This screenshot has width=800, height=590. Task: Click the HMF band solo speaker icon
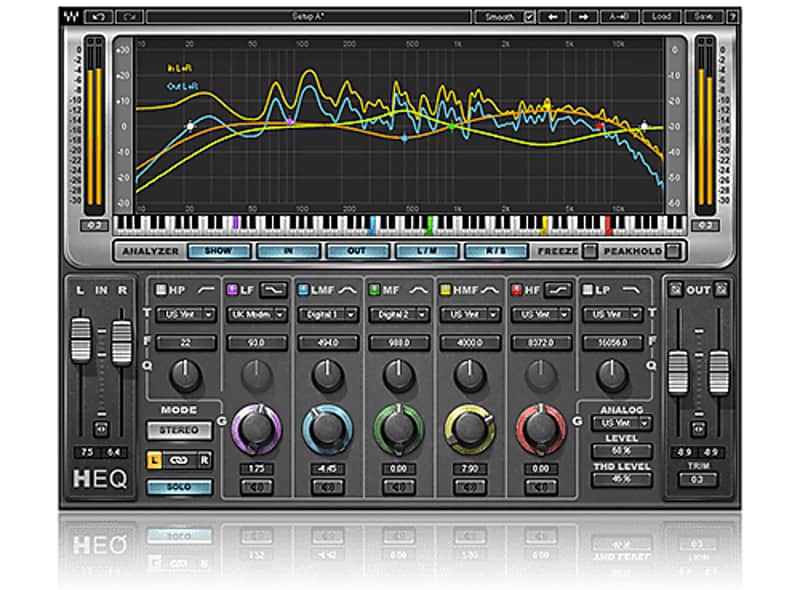[469, 487]
